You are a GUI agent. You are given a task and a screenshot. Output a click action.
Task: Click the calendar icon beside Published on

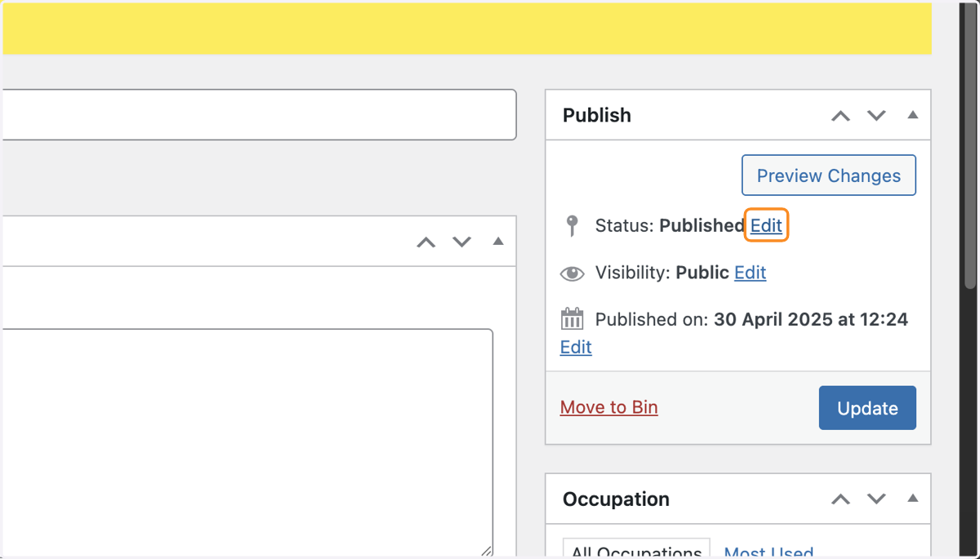click(x=572, y=318)
